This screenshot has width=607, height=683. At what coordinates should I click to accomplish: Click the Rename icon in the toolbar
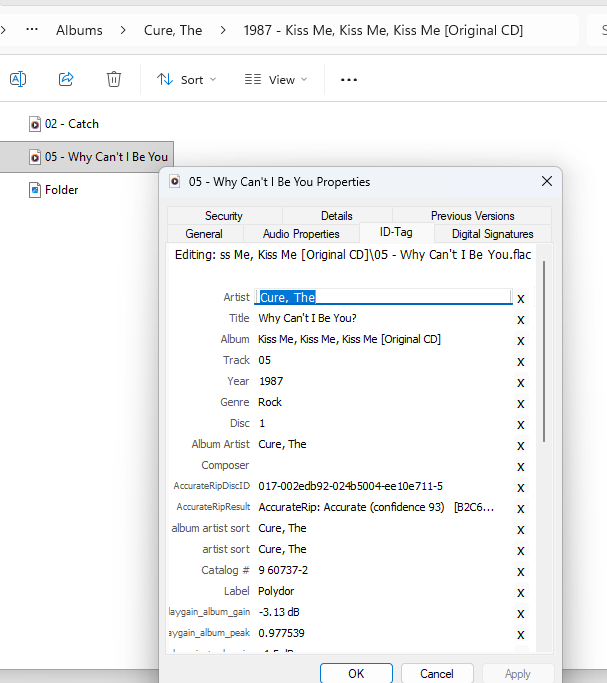(x=18, y=79)
